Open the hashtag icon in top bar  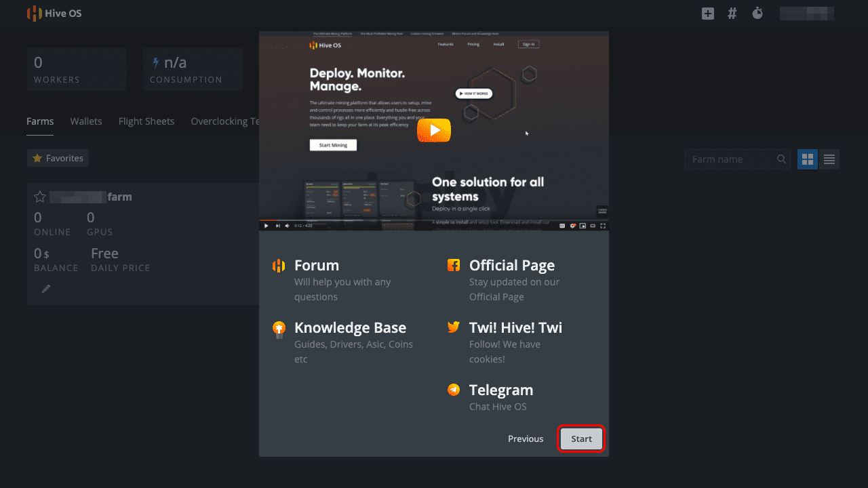[732, 14]
